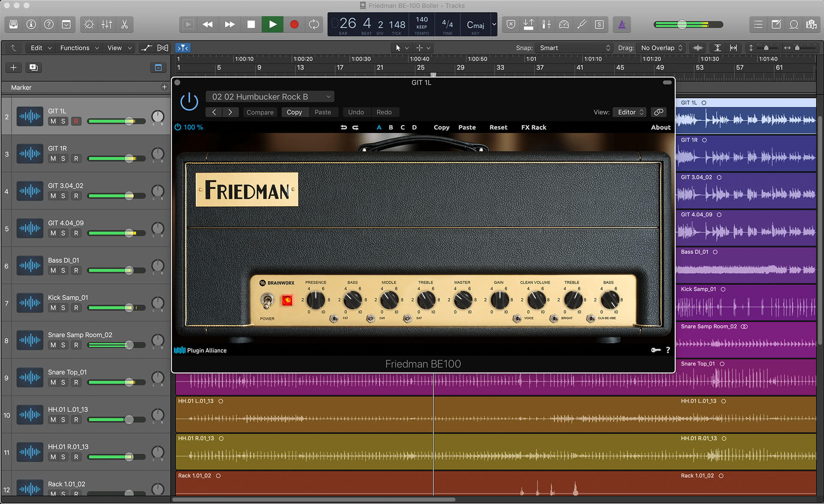This screenshot has width=824, height=504.
Task: Open the View dropdown menu
Action: tap(119, 48)
